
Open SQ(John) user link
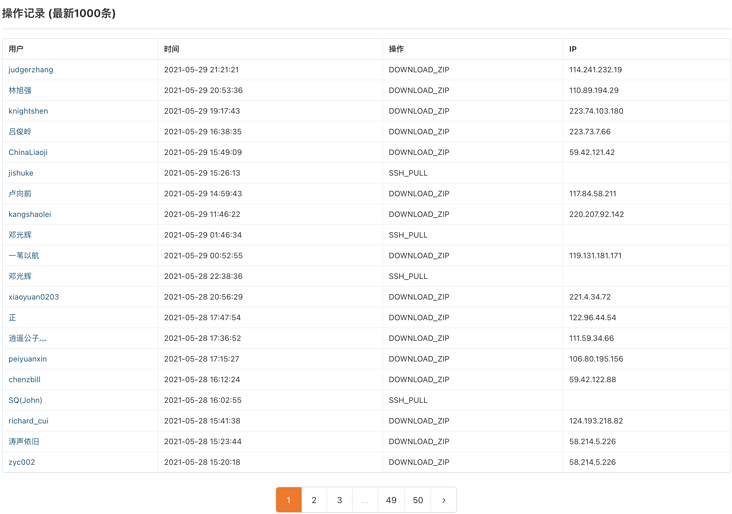(25, 400)
